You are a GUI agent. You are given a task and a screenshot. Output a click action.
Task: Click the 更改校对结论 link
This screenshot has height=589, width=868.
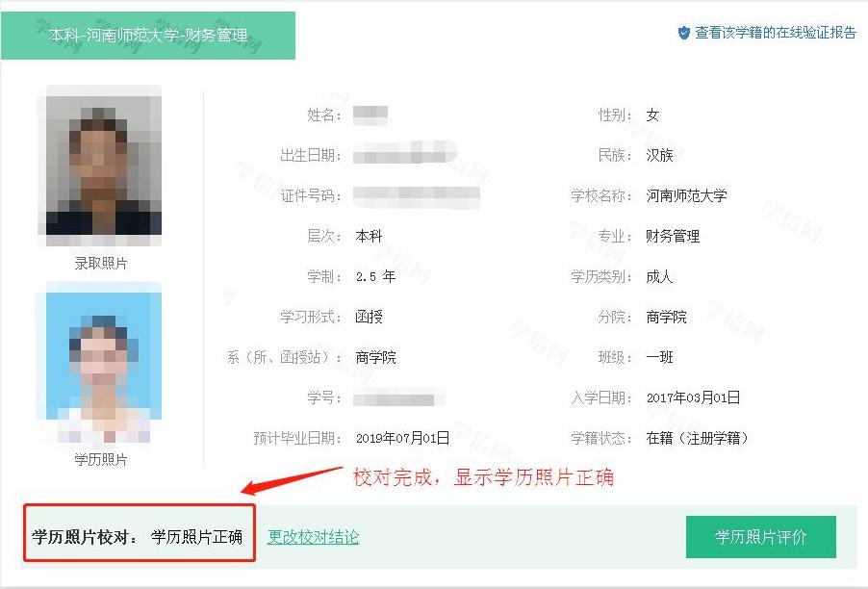pyautogui.click(x=314, y=536)
